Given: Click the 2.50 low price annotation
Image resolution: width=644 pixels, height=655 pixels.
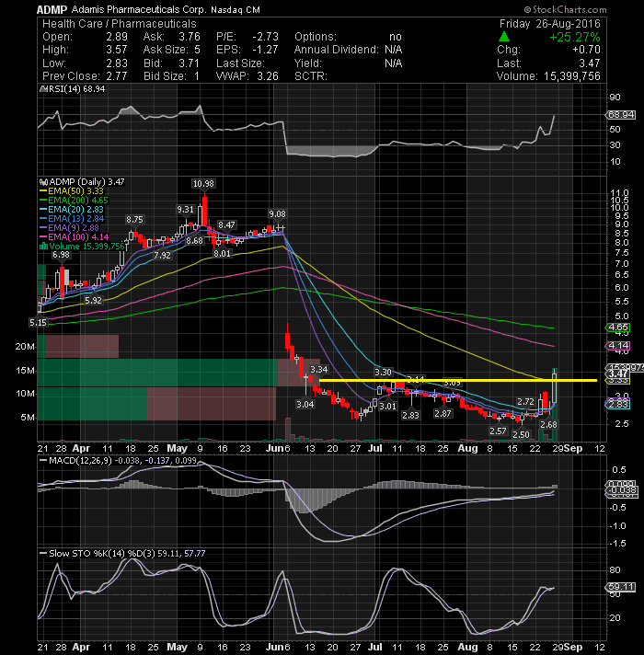Looking at the screenshot, I should 521,434.
